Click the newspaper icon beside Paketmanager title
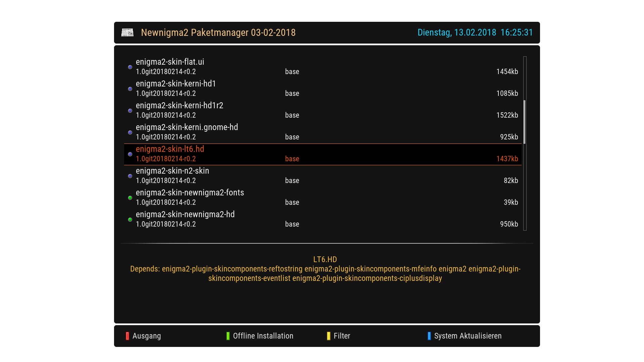 (127, 33)
